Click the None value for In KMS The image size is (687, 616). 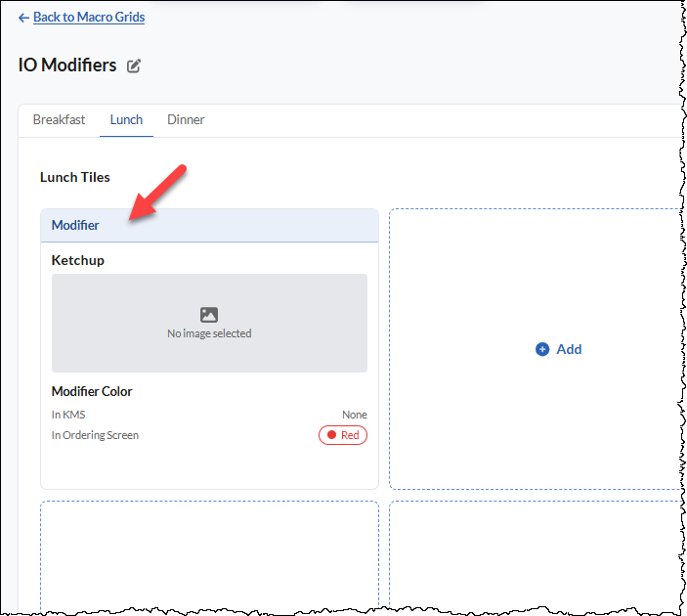pos(355,415)
